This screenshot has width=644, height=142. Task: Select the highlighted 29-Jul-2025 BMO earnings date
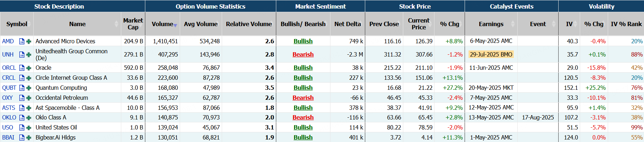(491, 54)
